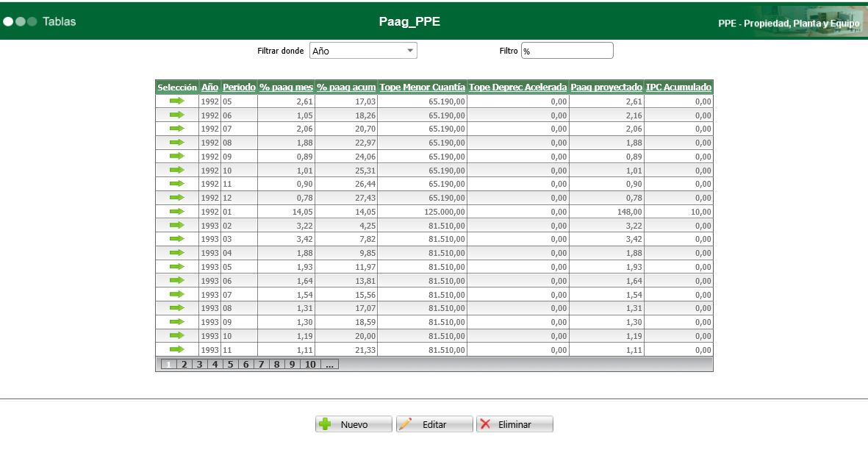Sort table by Año column header
The image size is (868, 461).
(x=209, y=87)
